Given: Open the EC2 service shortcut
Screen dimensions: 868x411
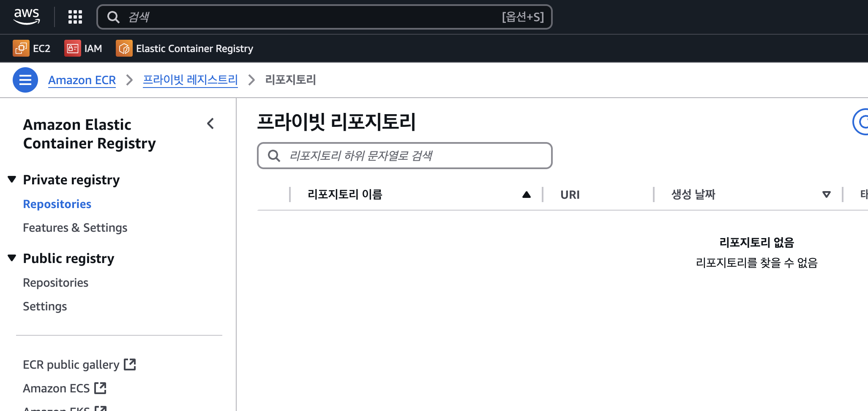Looking at the screenshot, I should point(32,48).
